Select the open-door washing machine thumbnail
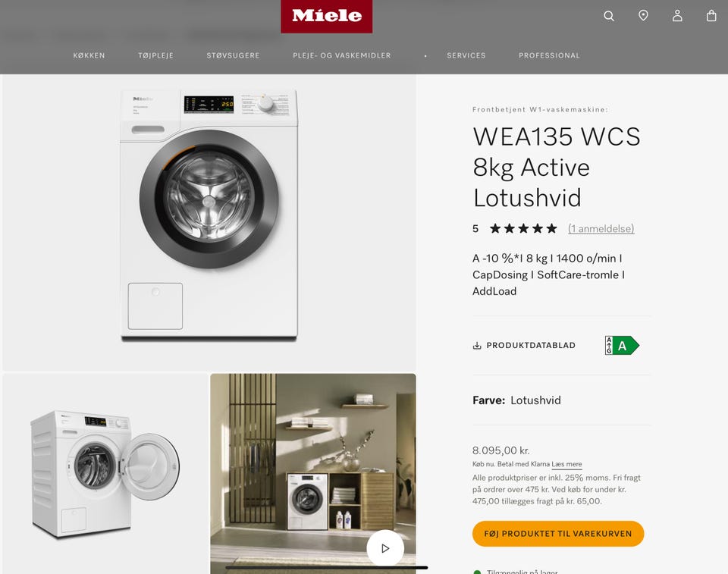 105,474
